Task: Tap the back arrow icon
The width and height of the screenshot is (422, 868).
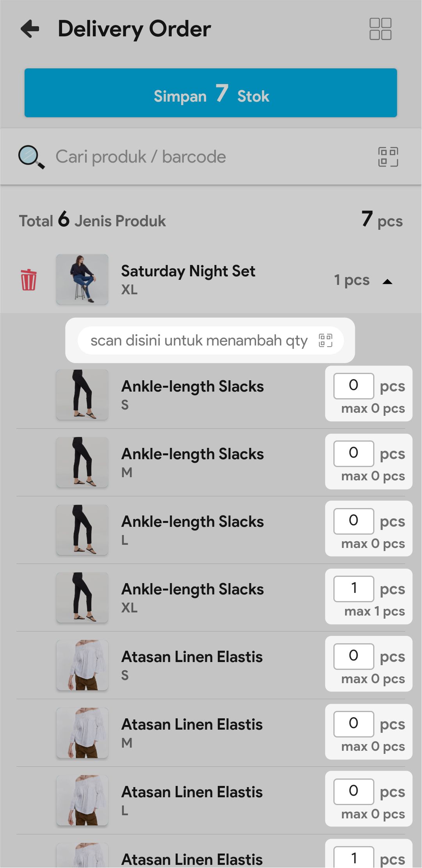Action: click(x=30, y=29)
